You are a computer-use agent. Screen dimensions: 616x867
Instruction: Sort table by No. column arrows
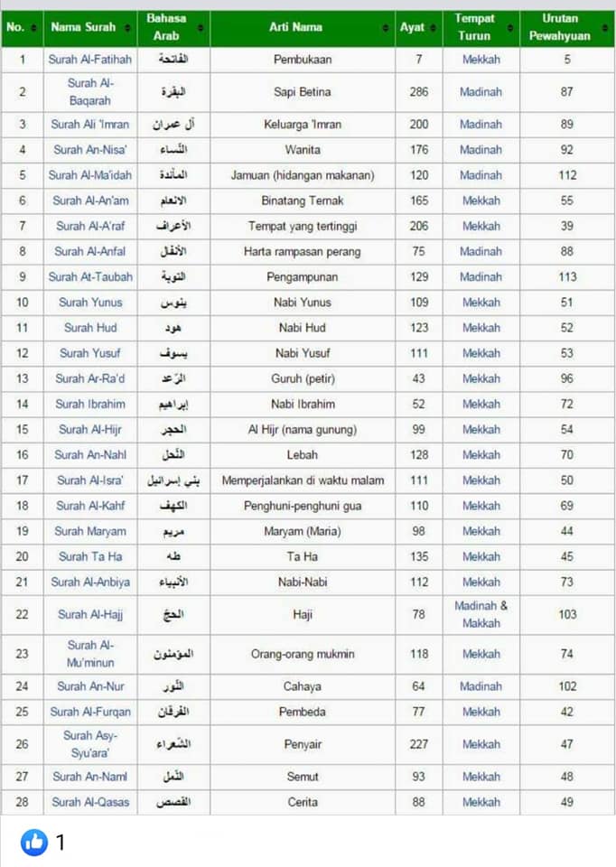tap(33, 28)
